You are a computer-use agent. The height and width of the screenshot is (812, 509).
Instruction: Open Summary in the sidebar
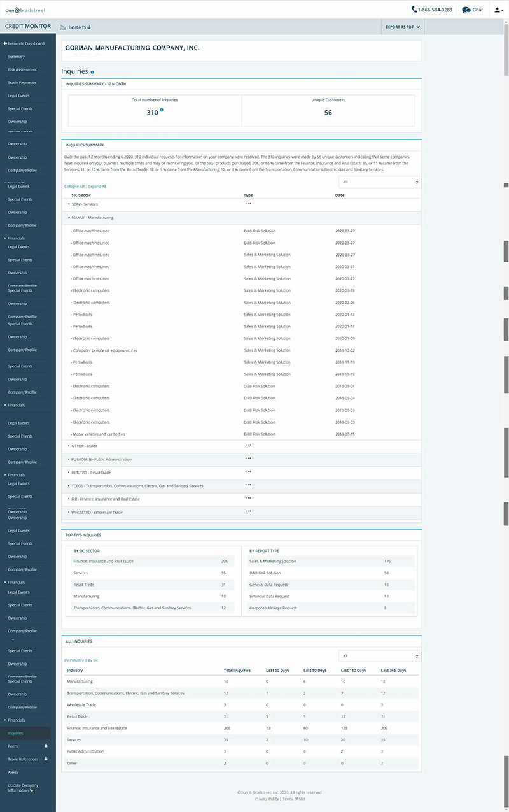click(x=17, y=57)
